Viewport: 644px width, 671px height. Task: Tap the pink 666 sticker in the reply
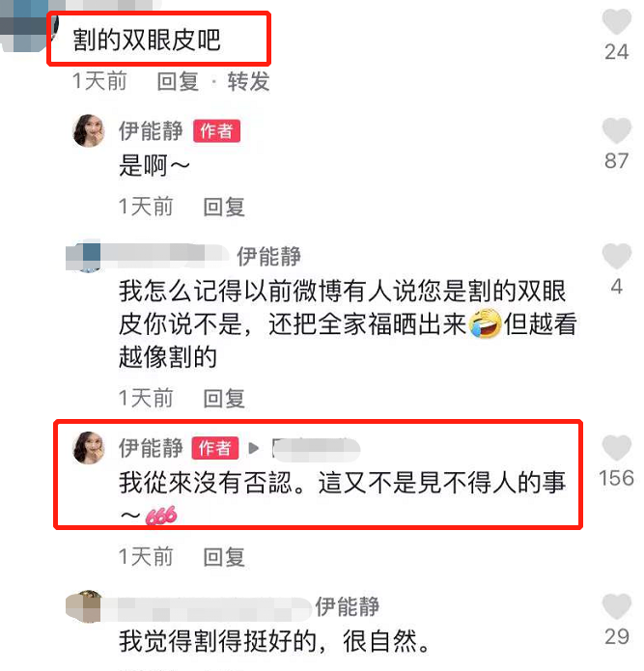[x=161, y=516]
